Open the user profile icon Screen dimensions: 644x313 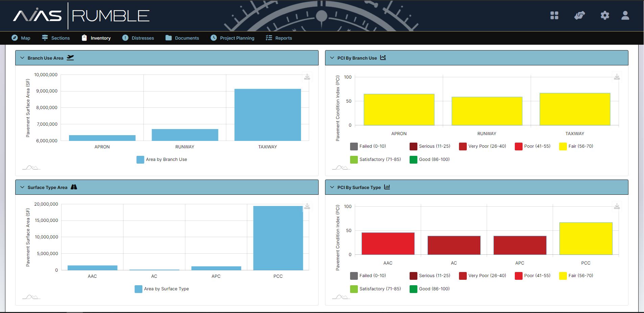pyautogui.click(x=625, y=15)
